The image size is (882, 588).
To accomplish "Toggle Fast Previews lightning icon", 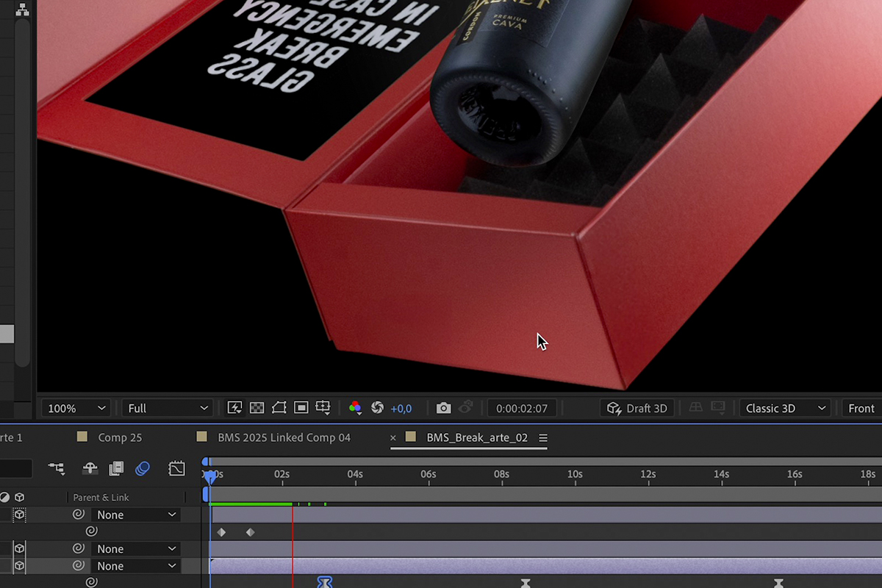I will 234,408.
